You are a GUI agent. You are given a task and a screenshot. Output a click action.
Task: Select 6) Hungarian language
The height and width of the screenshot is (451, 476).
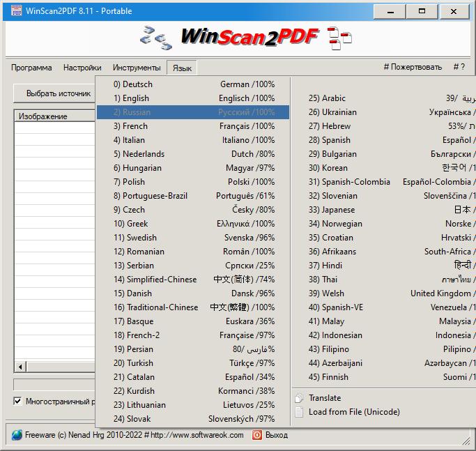pyautogui.click(x=193, y=168)
